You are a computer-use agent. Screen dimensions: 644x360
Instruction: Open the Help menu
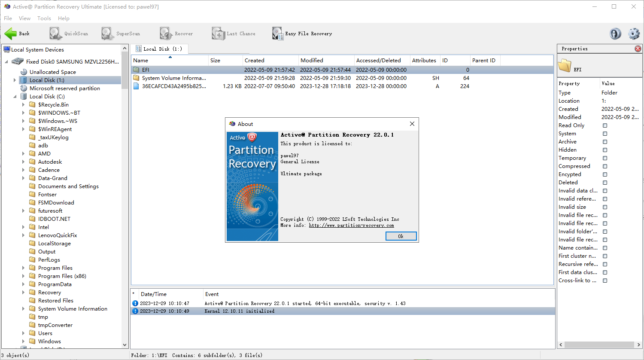(x=64, y=18)
